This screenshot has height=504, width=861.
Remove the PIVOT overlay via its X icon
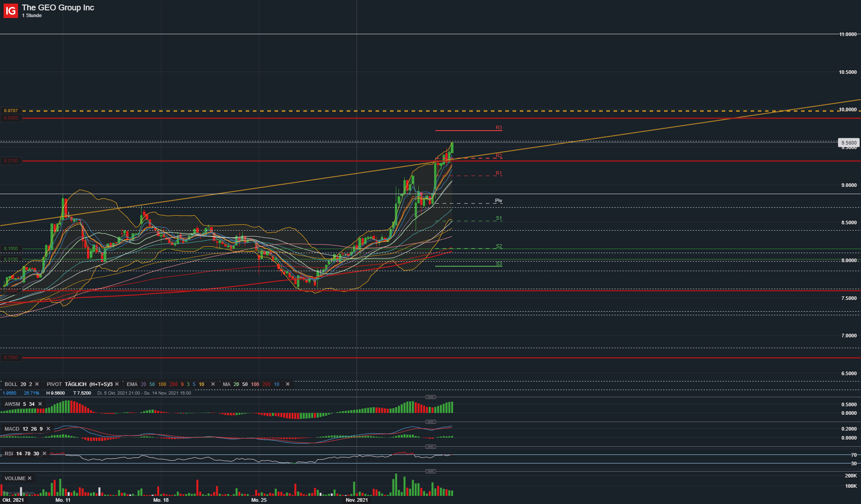(x=117, y=384)
